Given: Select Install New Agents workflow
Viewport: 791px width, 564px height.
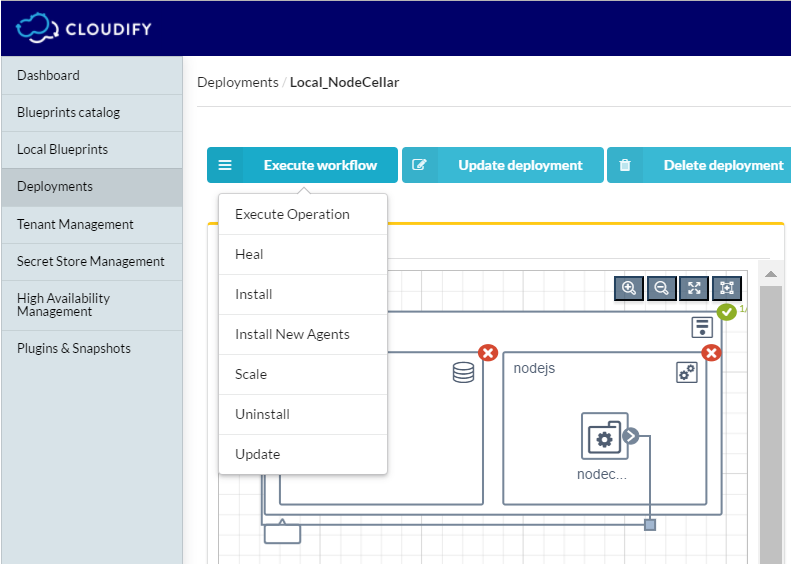Looking at the screenshot, I should point(303,334).
